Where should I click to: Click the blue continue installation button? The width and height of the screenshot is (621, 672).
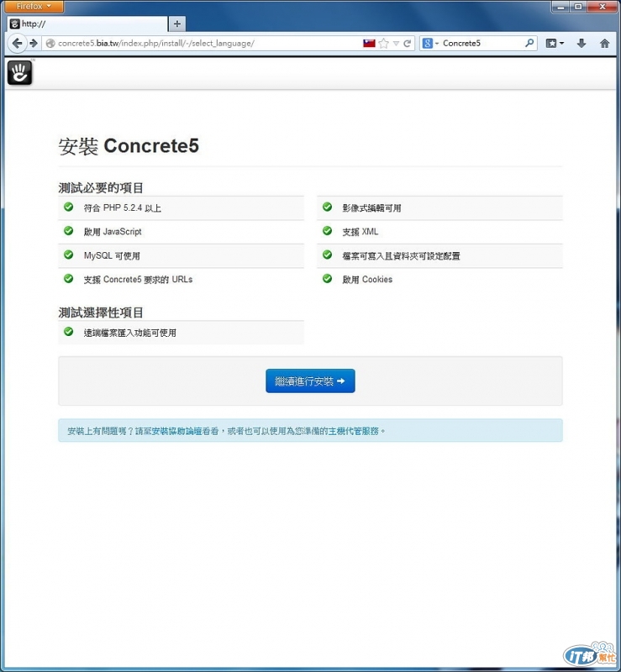(310, 381)
